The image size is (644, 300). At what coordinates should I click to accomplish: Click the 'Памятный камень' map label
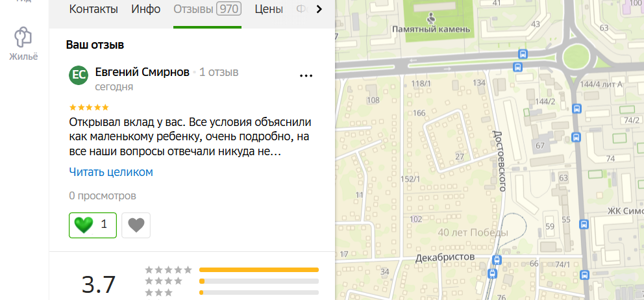click(431, 30)
